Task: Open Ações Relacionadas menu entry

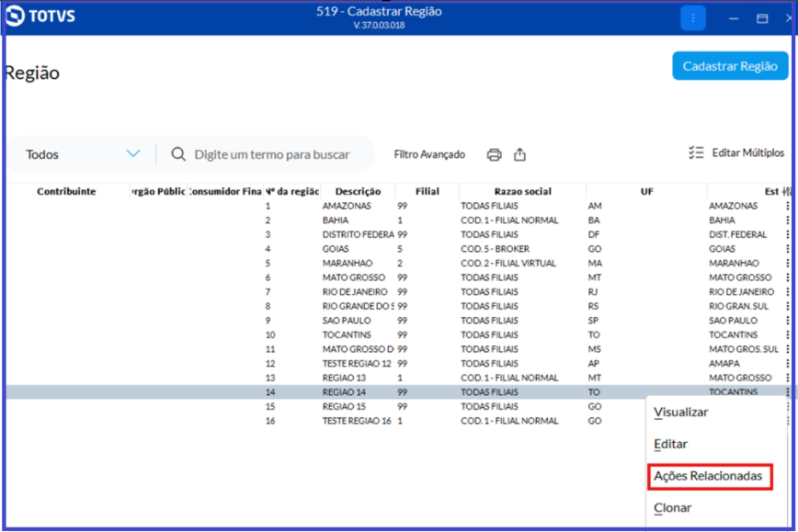Action: point(708,476)
